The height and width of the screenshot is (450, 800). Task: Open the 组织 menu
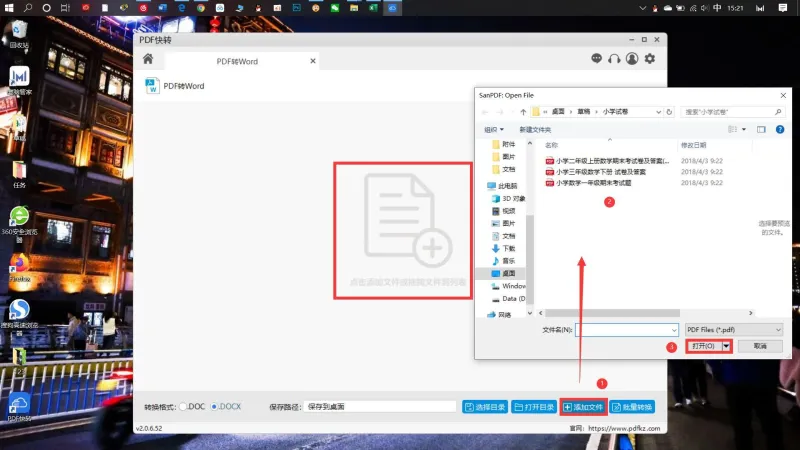pyautogui.click(x=493, y=130)
